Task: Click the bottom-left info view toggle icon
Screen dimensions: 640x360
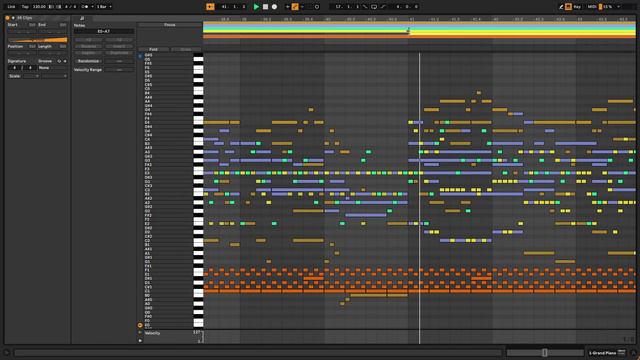Action: click(7, 353)
